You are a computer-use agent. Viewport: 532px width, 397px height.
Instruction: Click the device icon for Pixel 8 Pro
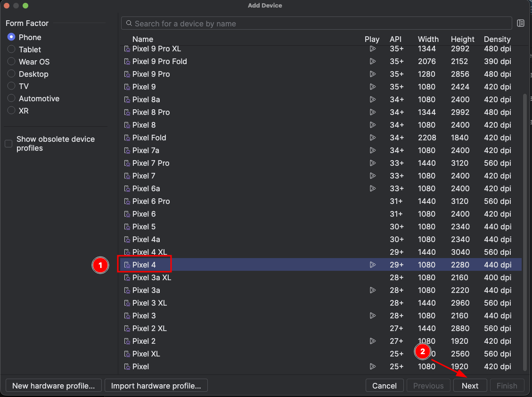127,112
